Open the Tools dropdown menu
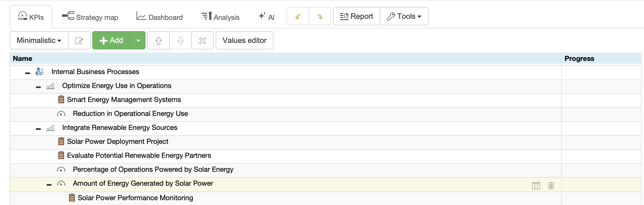 [404, 16]
